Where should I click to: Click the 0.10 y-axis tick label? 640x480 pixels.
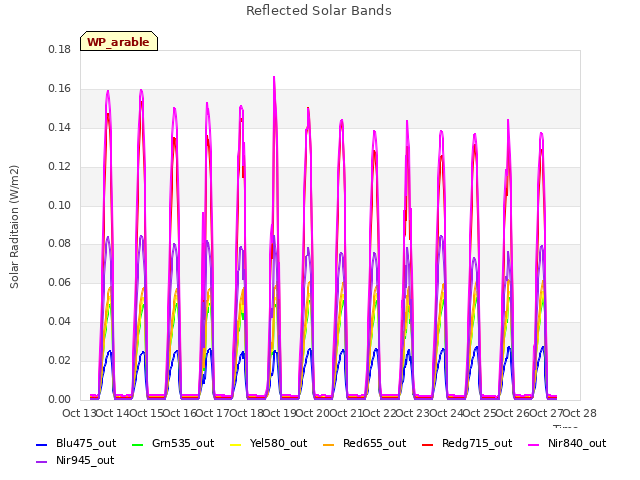click(60, 206)
